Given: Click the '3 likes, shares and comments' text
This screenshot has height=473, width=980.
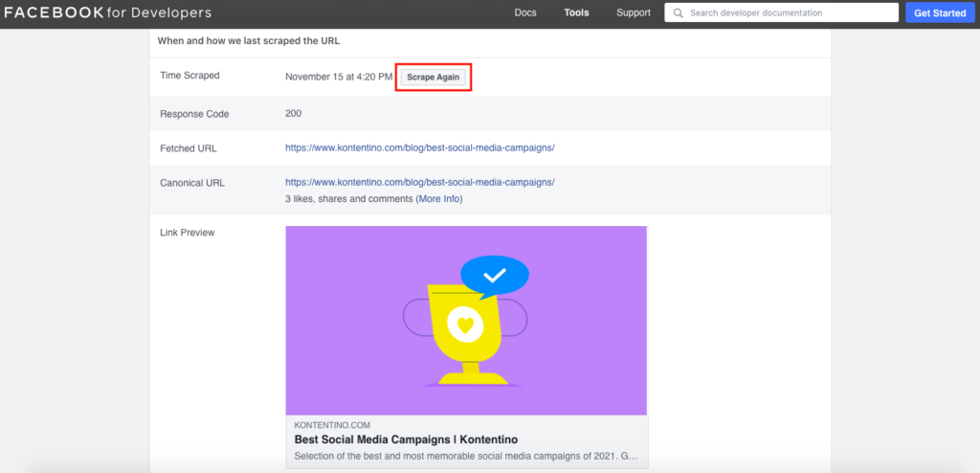Looking at the screenshot, I should (350, 199).
